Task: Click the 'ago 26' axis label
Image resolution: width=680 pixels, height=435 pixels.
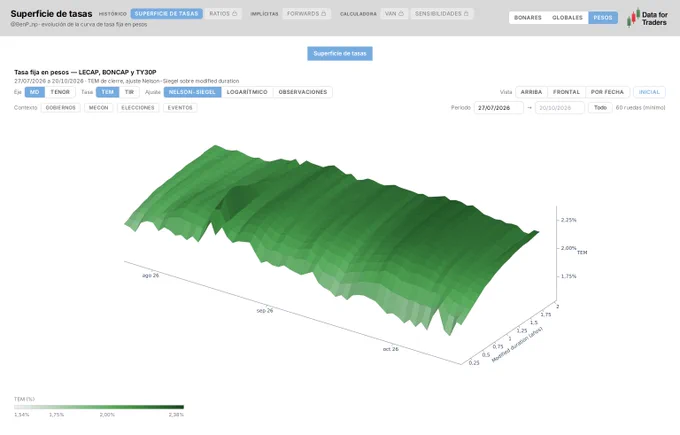Action: (x=150, y=275)
